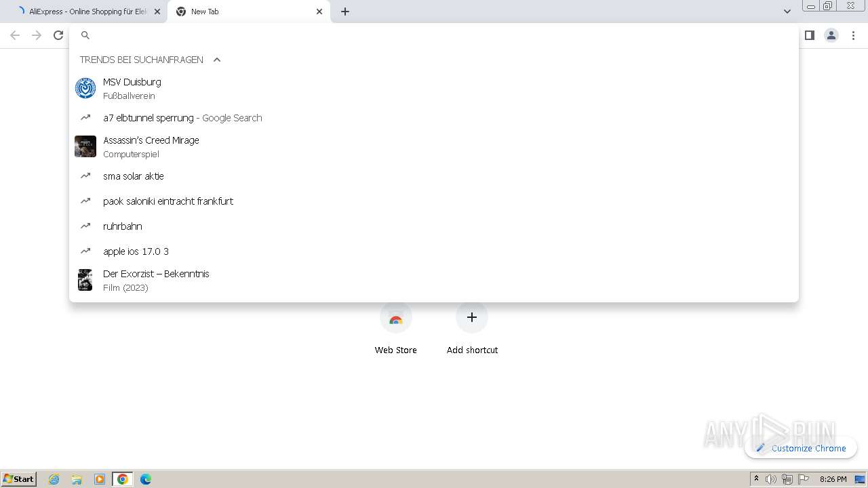The image size is (868, 488).
Task: Switch to the AliExpress tab
Action: pos(84,12)
